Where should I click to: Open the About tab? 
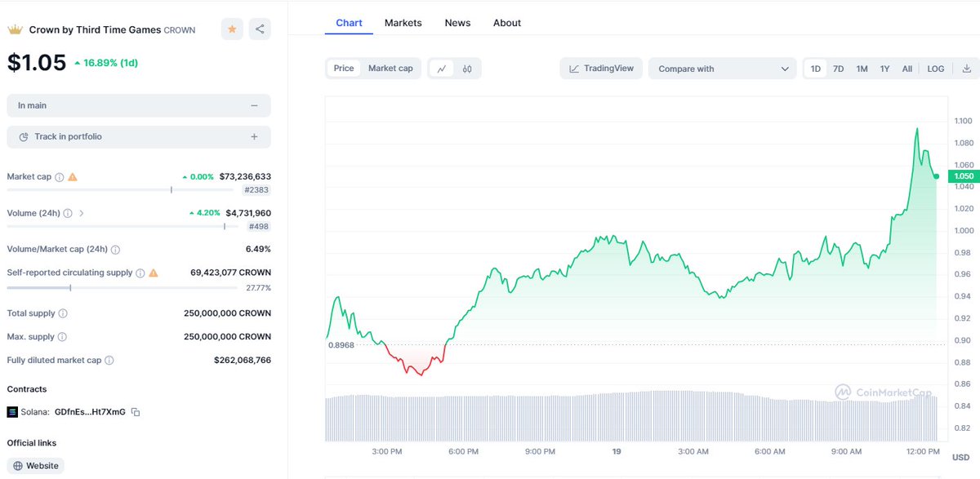[x=507, y=23]
